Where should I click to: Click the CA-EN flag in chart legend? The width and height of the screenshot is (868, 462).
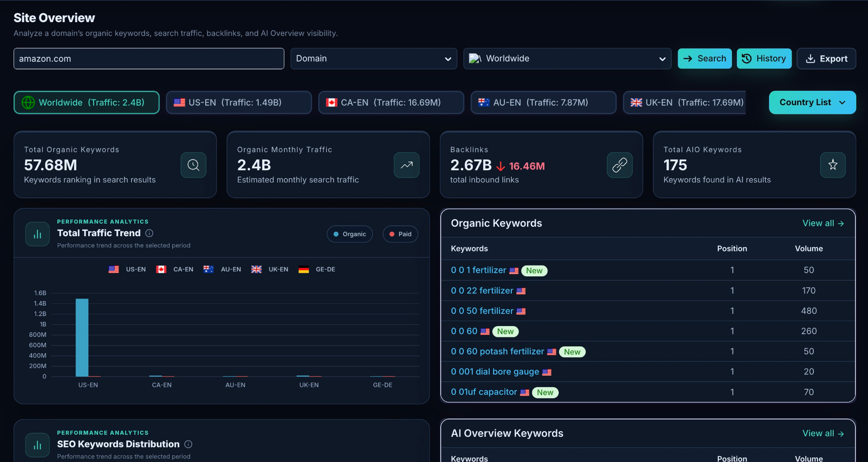(x=161, y=269)
